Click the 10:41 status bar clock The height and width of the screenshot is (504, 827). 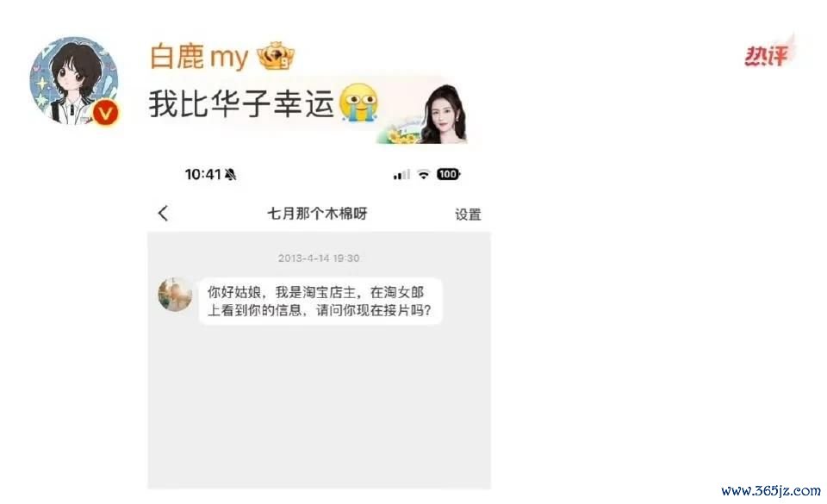(x=202, y=174)
